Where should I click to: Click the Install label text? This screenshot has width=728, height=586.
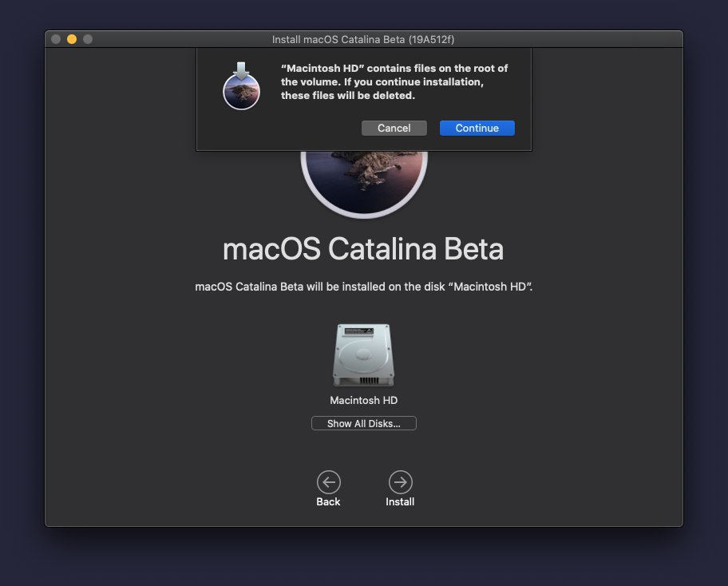pos(400,502)
